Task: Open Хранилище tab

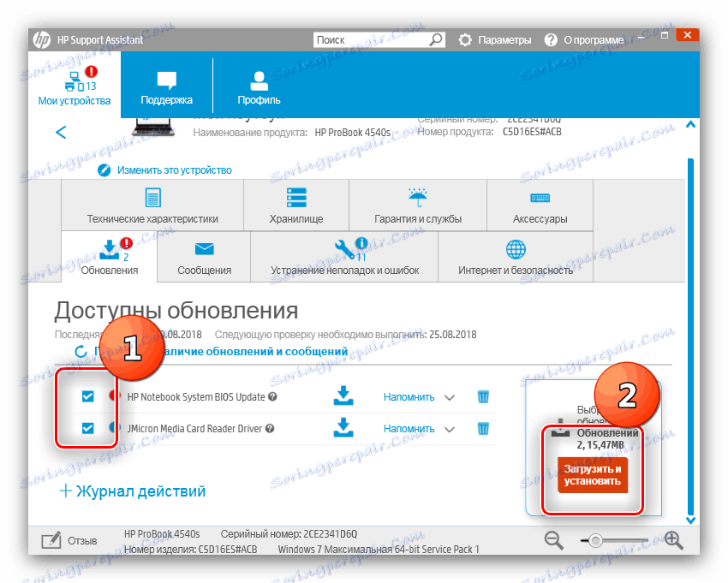Action: (x=296, y=205)
